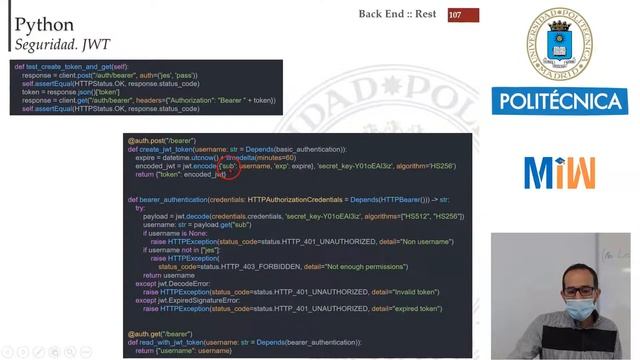Activate the slideshow zoom magnifier

(70, 351)
